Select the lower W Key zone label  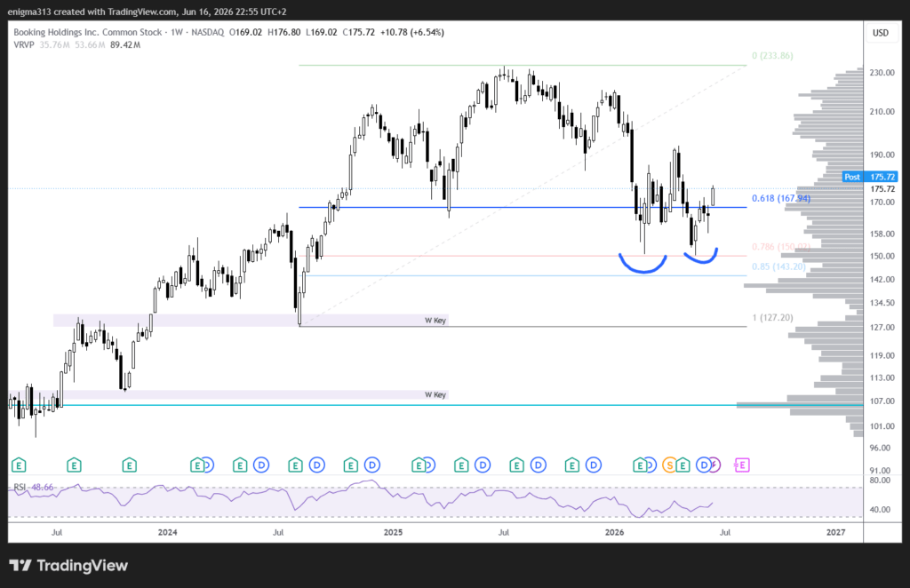click(435, 395)
